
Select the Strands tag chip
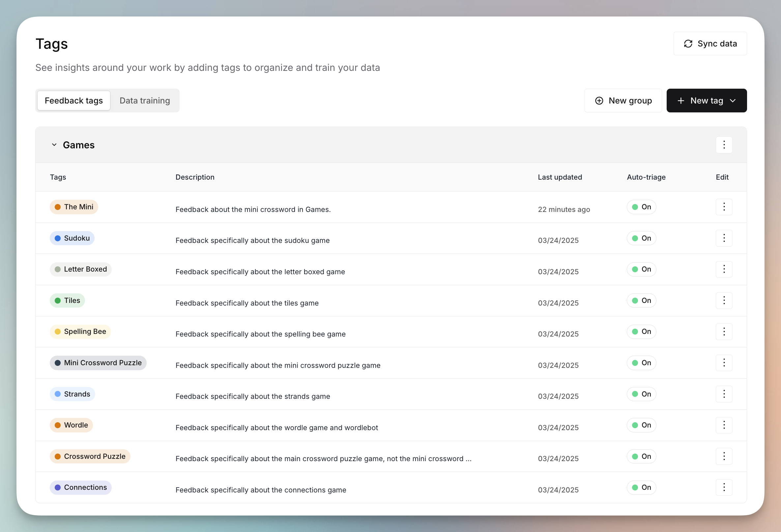(x=72, y=394)
